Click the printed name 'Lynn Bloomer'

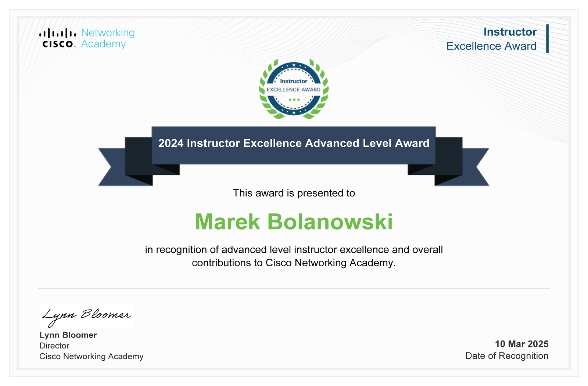68,335
